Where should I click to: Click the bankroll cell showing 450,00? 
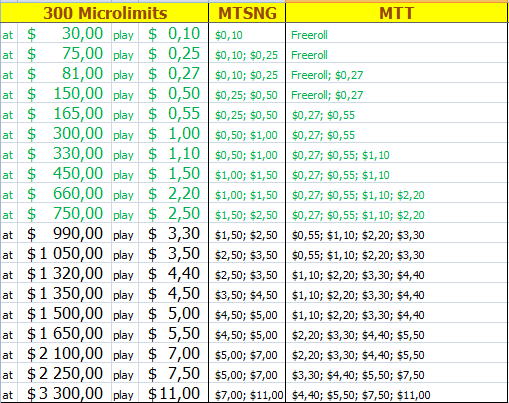click(64, 173)
